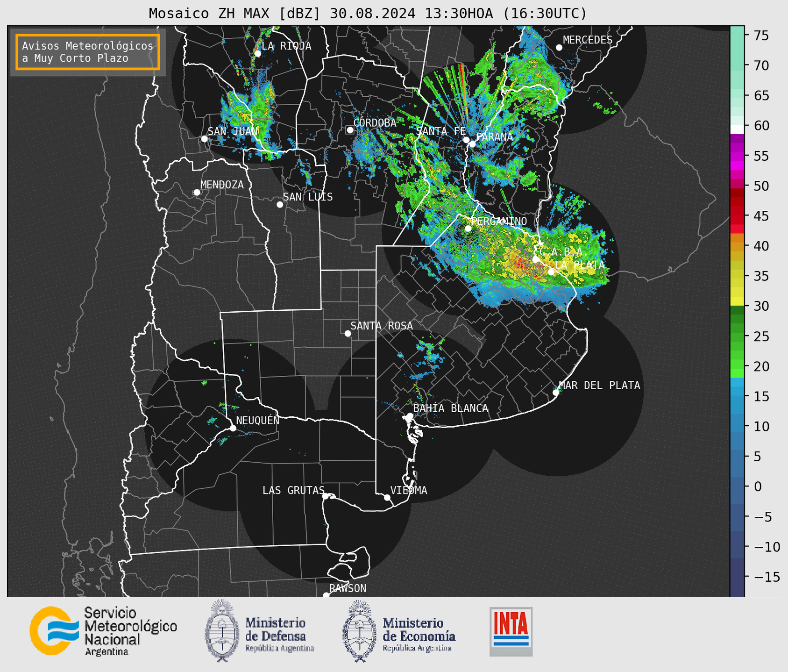
Task: Click the SANTA ROSA city marker
Action: pyautogui.click(x=348, y=334)
